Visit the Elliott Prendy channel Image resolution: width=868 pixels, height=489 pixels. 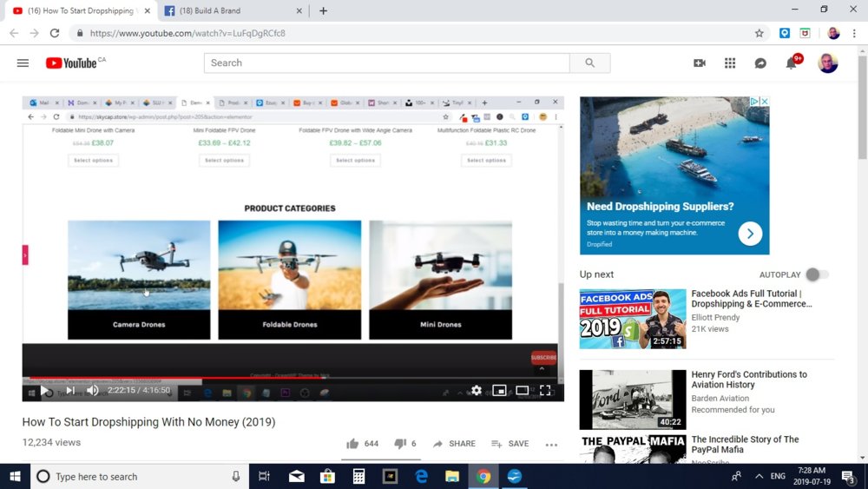715,317
